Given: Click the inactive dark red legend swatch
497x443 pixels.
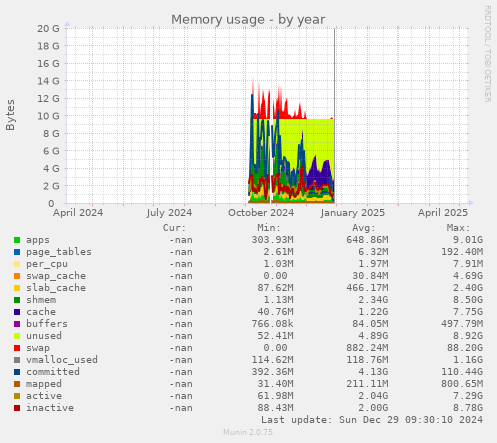Looking at the screenshot, I should tap(17, 408).
